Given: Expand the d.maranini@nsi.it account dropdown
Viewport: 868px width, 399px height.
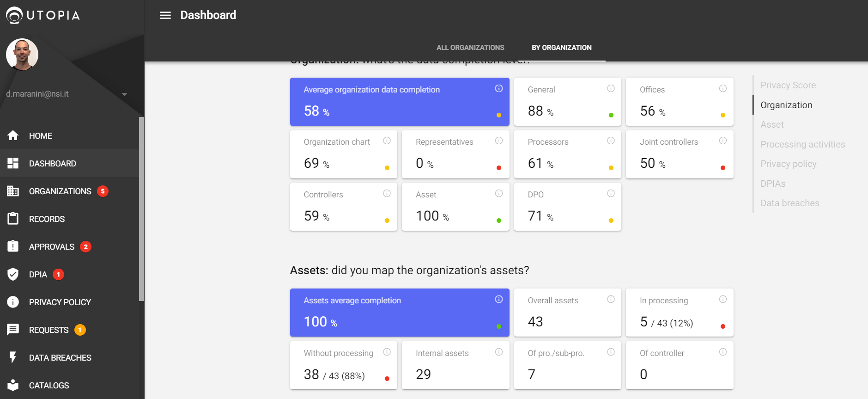Looking at the screenshot, I should point(124,94).
